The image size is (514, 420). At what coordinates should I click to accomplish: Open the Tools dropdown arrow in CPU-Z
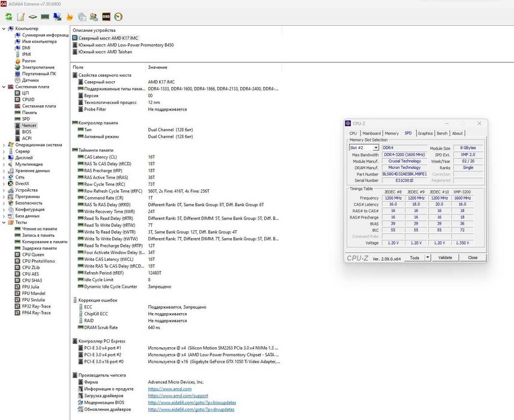click(x=428, y=257)
